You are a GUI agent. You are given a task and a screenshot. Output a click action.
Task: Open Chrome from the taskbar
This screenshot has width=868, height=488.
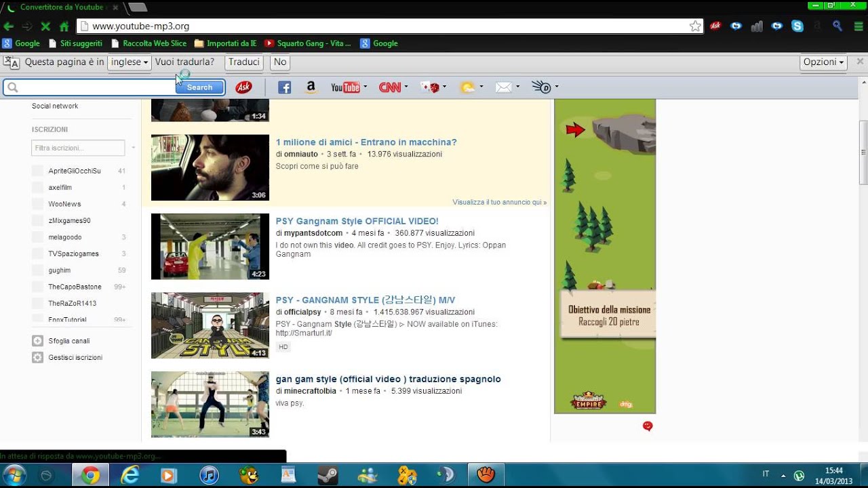click(x=90, y=476)
